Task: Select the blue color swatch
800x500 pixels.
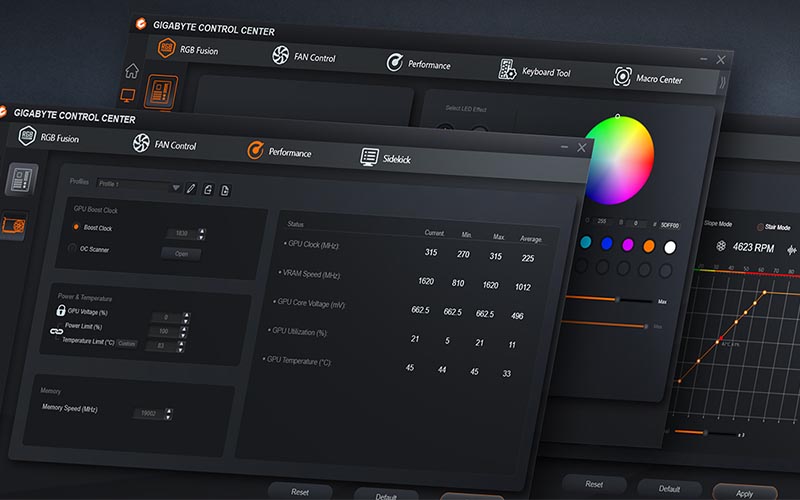Action: [607, 243]
